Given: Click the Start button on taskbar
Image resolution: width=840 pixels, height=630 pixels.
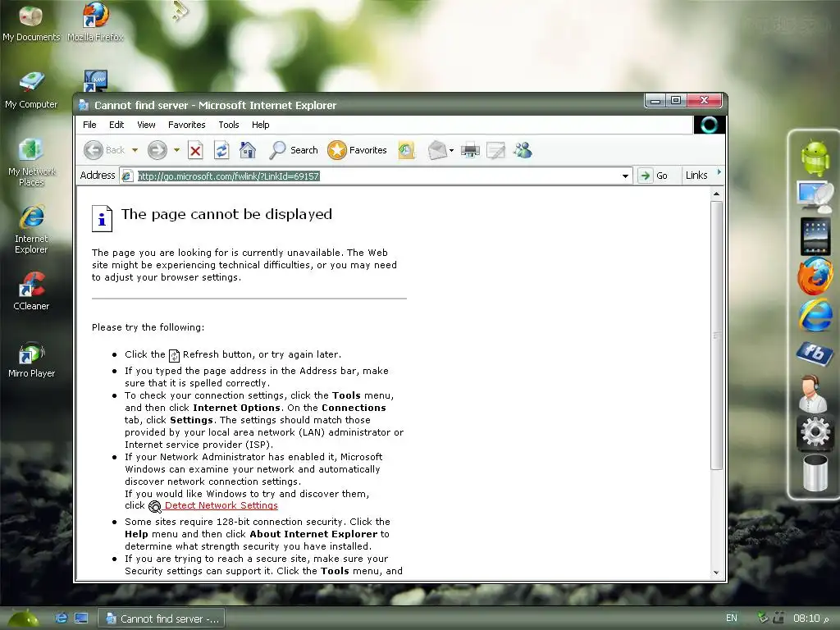Looking at the screenshot, I should (x=22, y=619).
